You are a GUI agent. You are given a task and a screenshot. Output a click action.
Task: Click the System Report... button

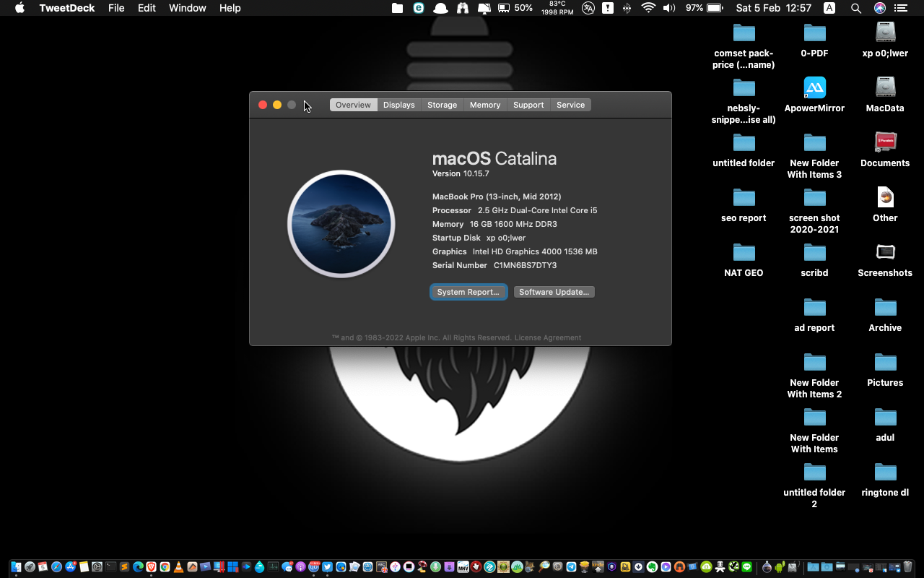point(468,292)
